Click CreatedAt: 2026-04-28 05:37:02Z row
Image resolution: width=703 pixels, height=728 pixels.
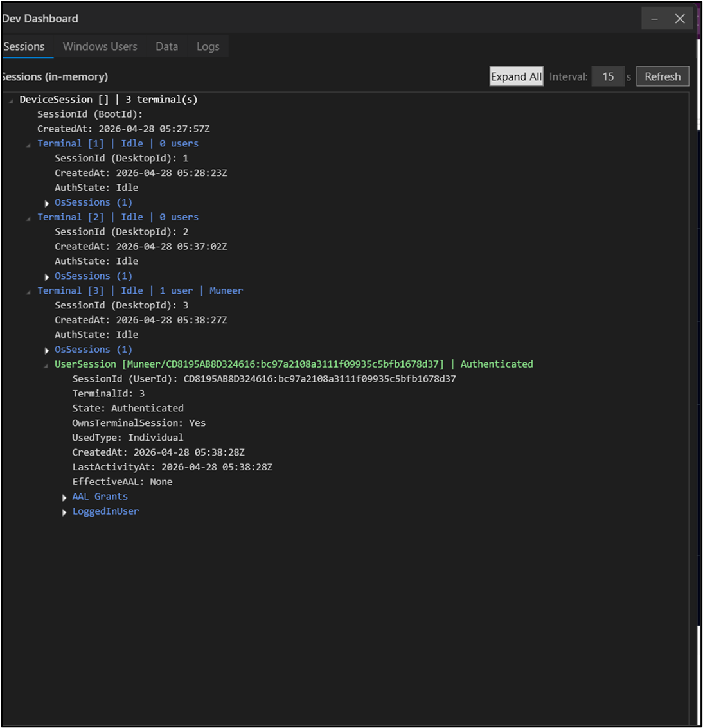pos(141,246)
